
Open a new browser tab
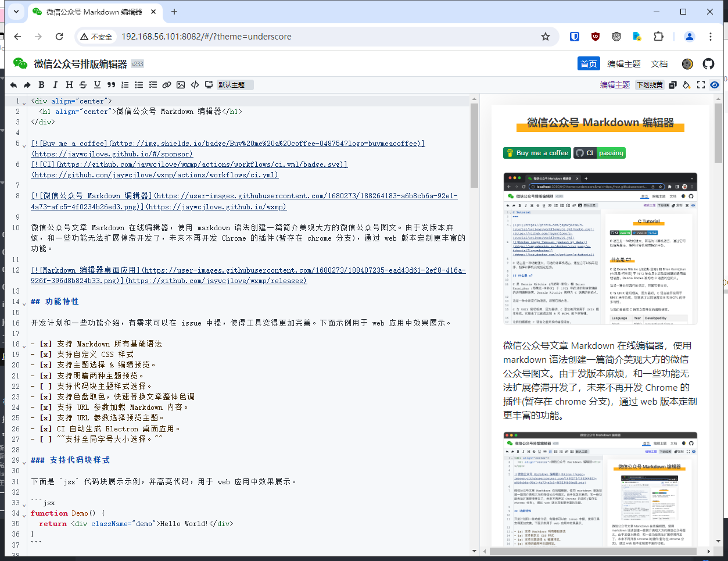pos(174,12)
